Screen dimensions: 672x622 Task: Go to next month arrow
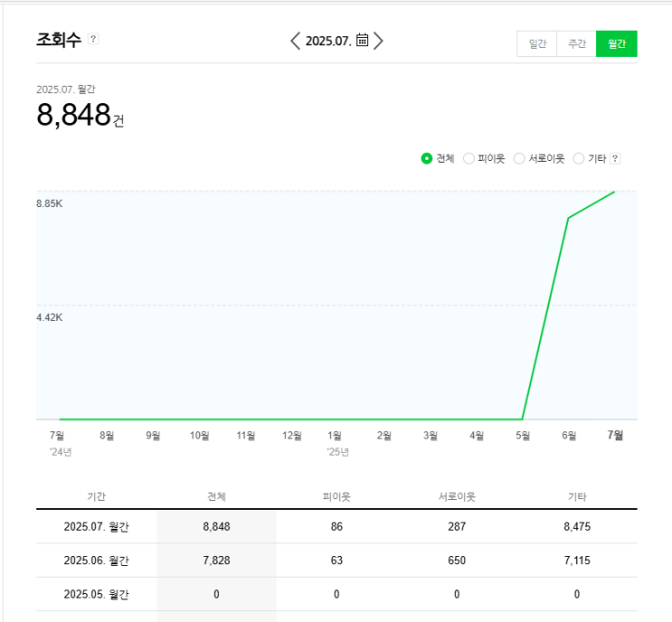pos(378,41)
